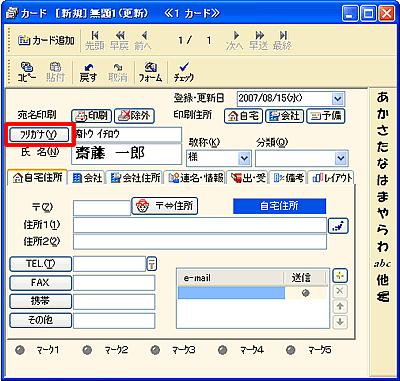Click the FAX number input field
Screen dimensions: 400x381
click(x=114, y=283)
